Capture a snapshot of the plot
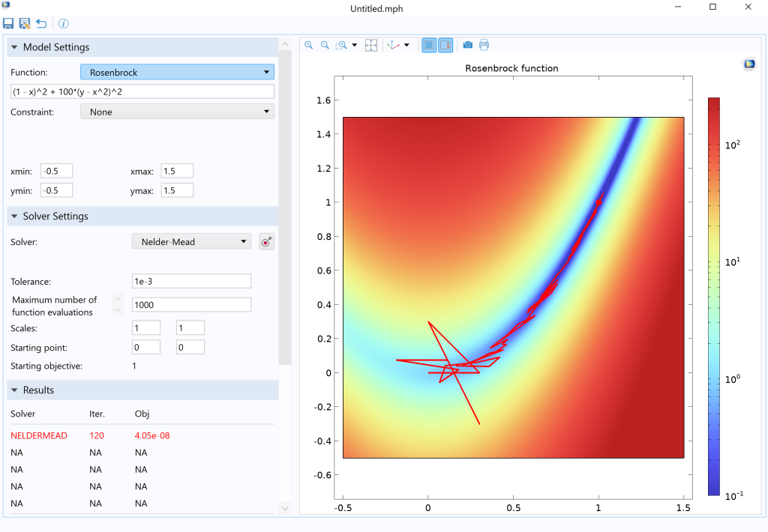768x532 pixels. click(x=467, y=45)
